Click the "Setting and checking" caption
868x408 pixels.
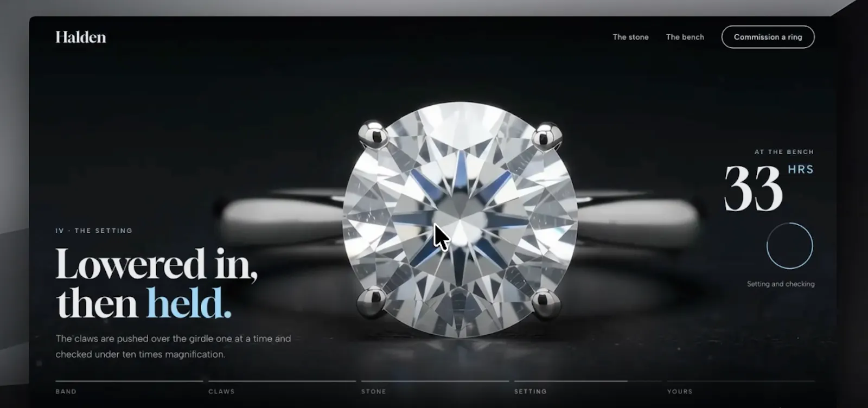click(781, 284)
